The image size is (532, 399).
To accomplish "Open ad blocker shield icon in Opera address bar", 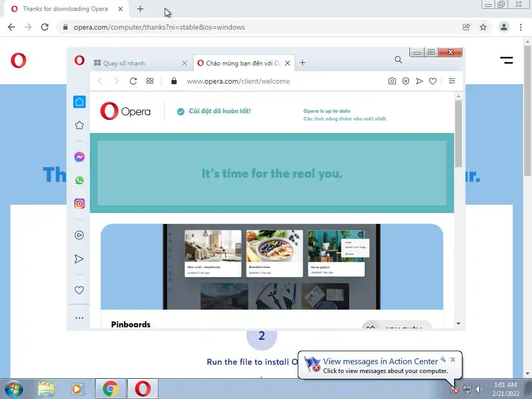I will point(406,81).
